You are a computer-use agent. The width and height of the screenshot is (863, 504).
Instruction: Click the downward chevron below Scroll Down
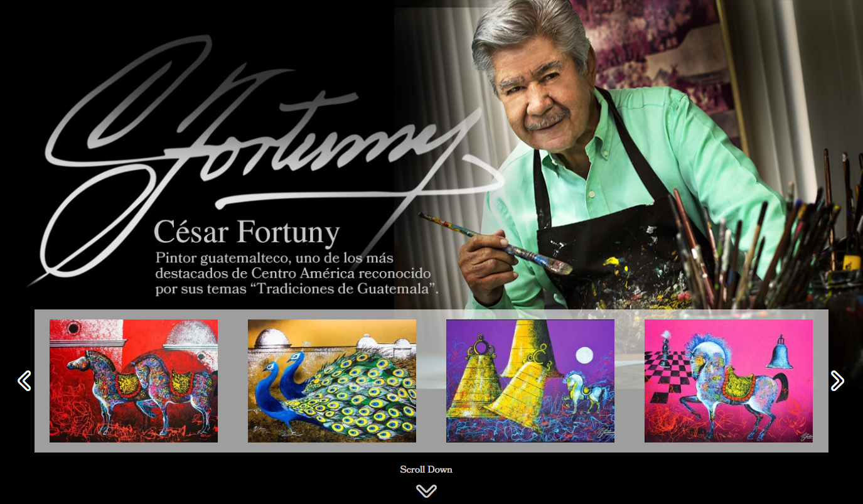426,491
